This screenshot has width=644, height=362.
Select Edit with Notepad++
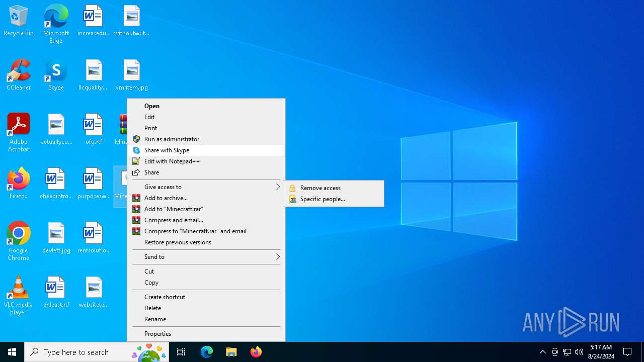[206, 161]
